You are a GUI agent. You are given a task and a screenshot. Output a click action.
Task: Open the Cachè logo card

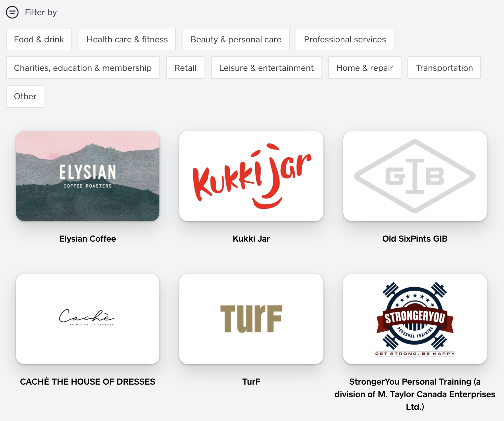coord(88,319)
